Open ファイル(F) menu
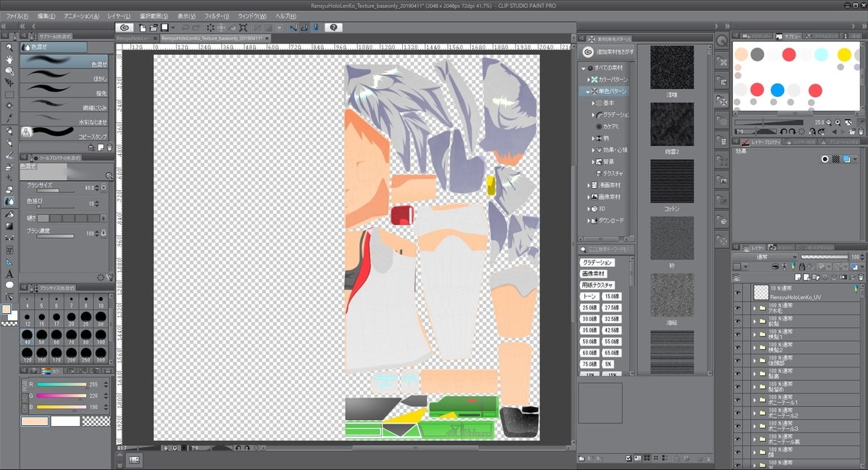 17,16
